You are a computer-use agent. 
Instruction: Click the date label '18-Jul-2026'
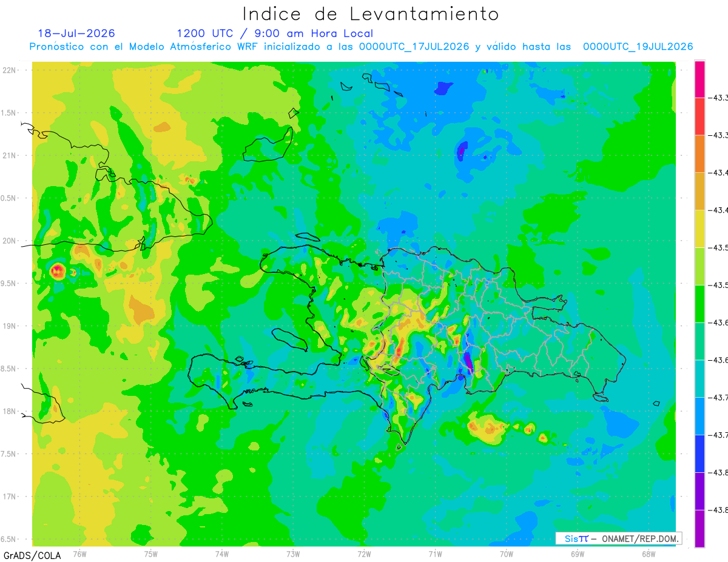(76, 33)
